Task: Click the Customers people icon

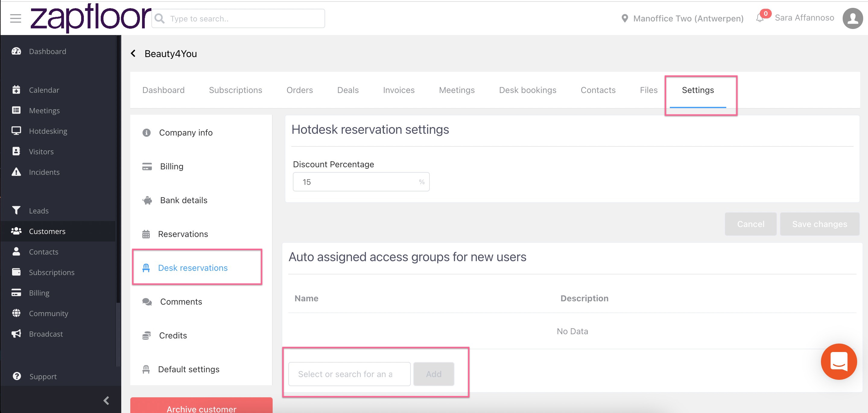Action: click(x=16, y=231)
